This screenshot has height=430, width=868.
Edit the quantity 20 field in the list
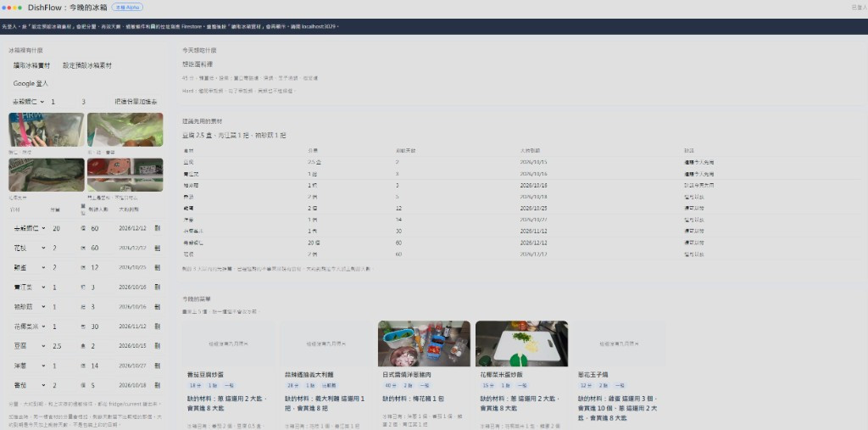click(64, 228)
